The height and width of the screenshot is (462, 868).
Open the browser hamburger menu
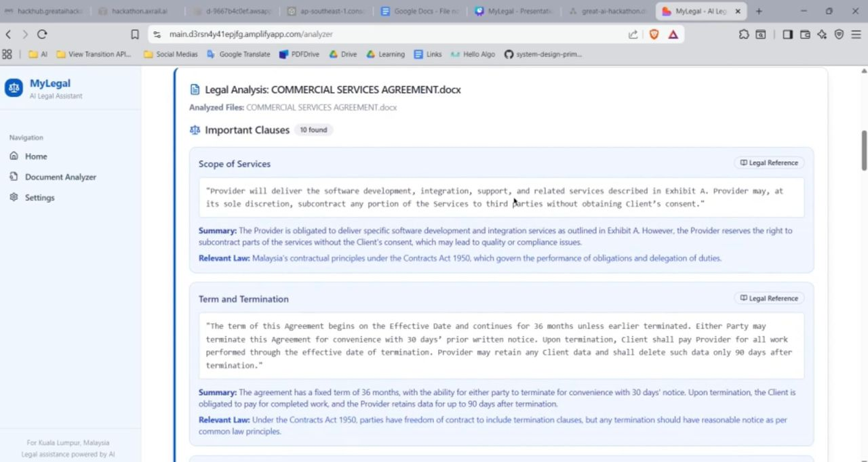856,34
